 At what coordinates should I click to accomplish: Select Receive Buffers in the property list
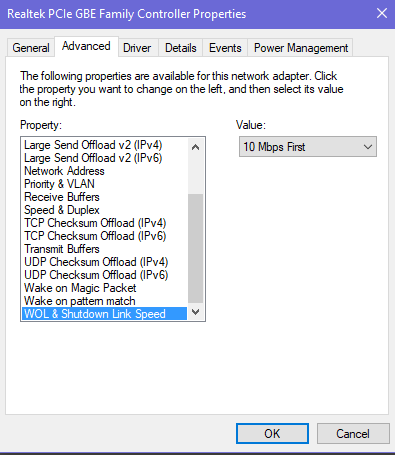click(104, 197)
